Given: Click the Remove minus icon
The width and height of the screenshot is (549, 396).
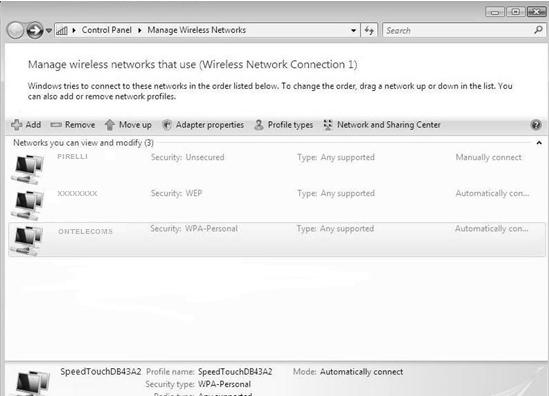Looking at the screenshot, I should tap(56, 125).
